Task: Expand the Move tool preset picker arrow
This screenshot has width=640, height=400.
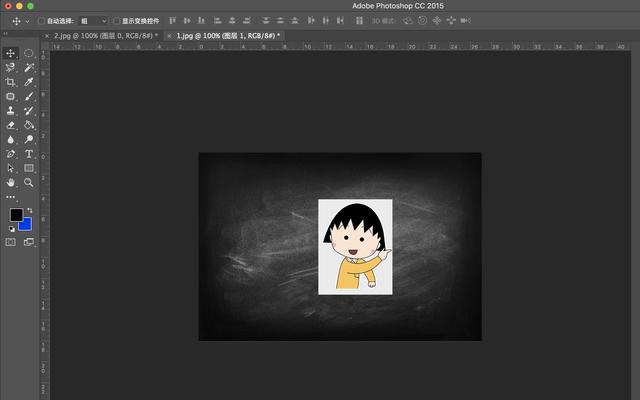Action: [27, 21]
